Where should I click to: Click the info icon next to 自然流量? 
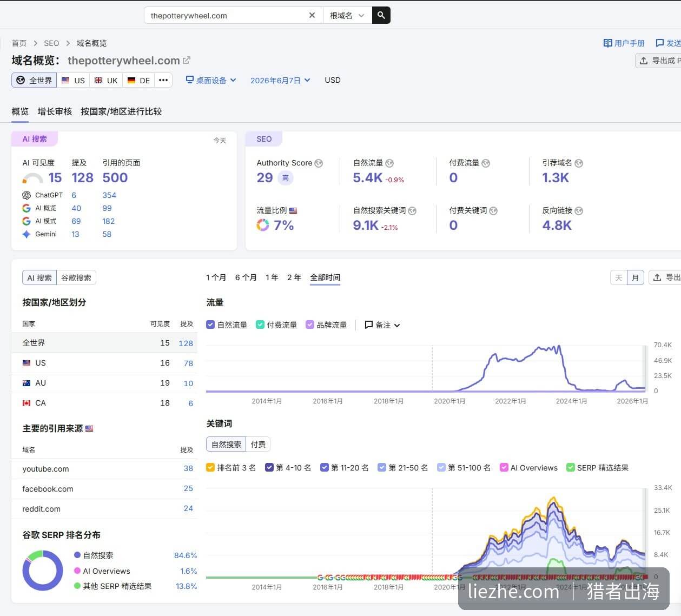pos(389,163)
